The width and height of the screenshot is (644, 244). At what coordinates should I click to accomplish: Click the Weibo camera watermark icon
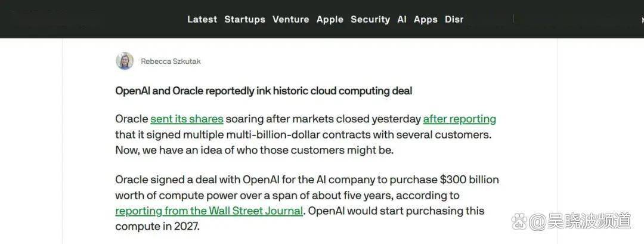click(519, 221)
